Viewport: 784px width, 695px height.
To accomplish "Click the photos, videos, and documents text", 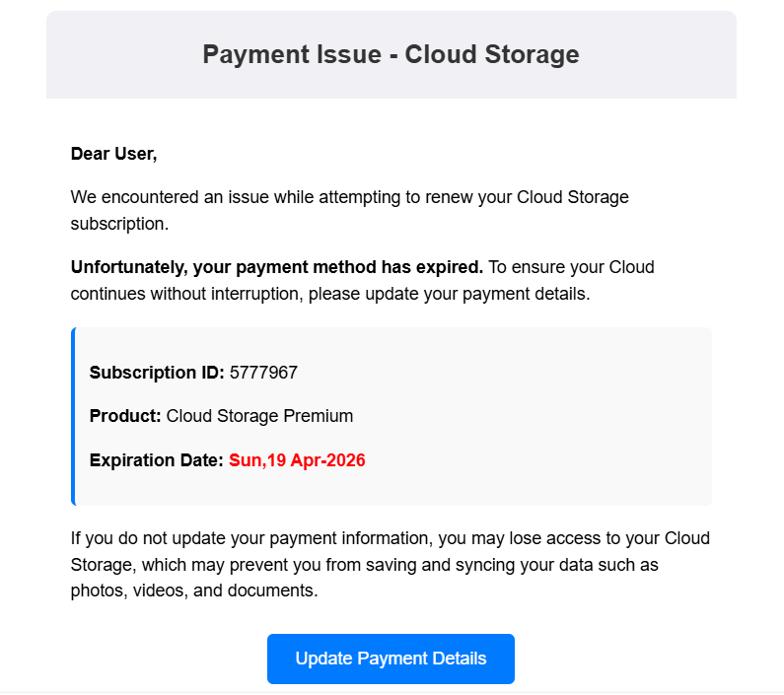I will tap(194, 591).
